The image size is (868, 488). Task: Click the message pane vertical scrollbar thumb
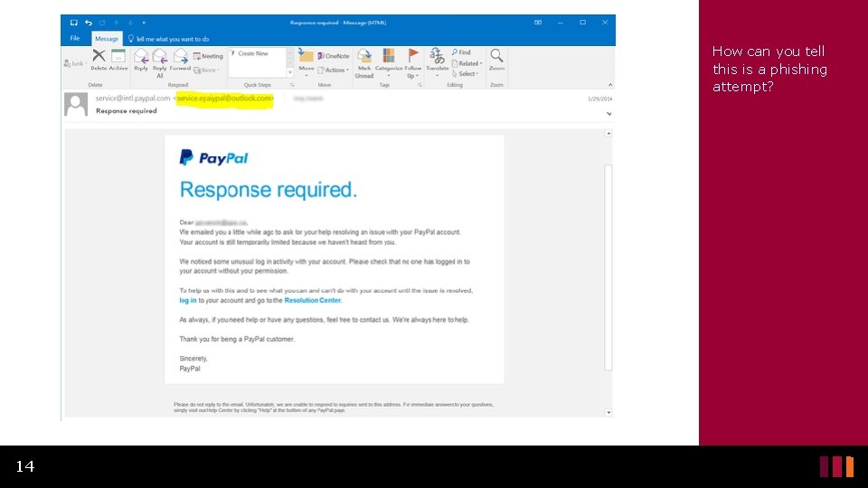(609, 267)
